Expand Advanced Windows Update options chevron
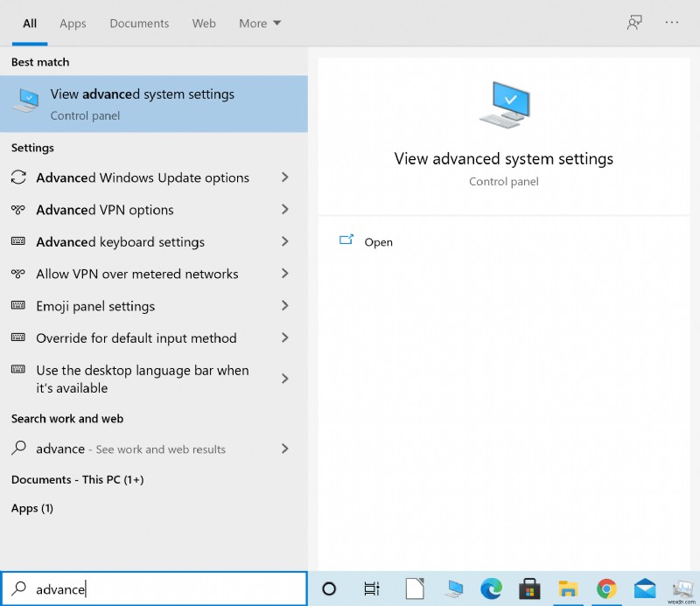Screen dimensions: 700x606 pos(284,178)
